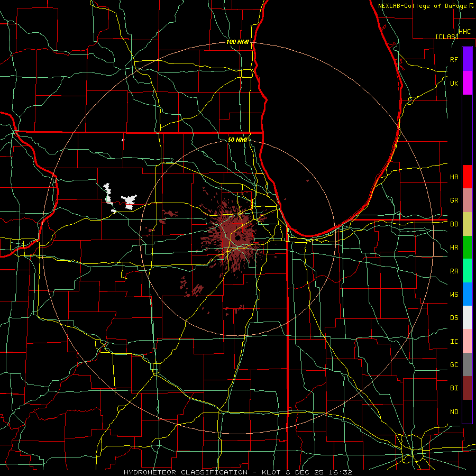Select the white DS legend swatch

point(467,317)
